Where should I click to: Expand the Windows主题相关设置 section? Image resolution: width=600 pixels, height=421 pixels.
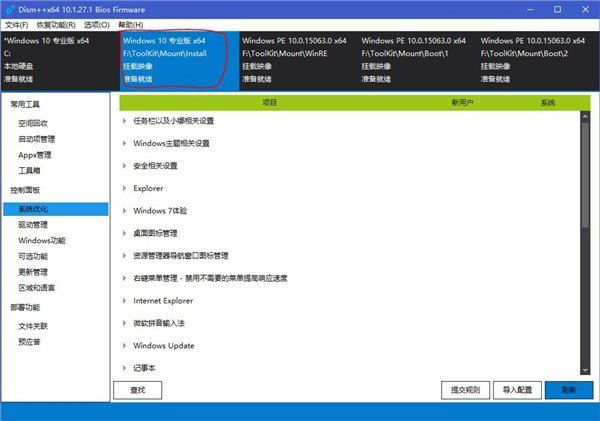pos(171,143)
